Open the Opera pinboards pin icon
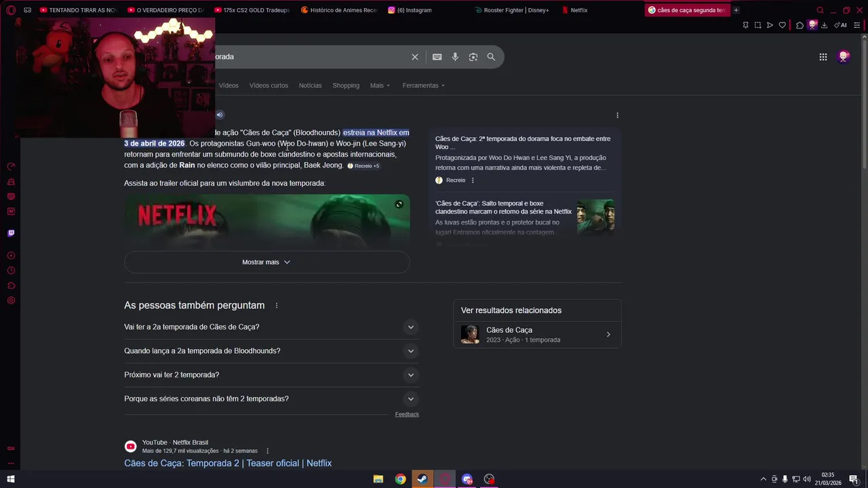Image resolution: width=868 pixels, height=488 pixels. coord(745,25)
